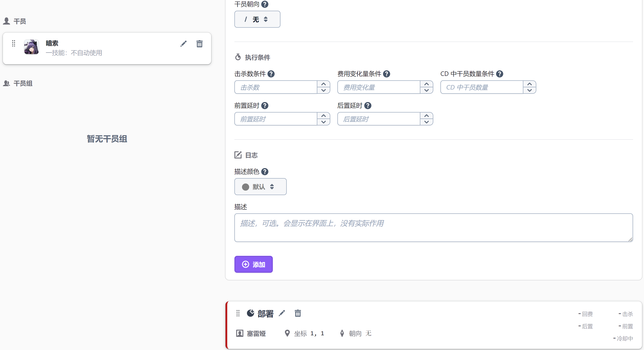Viewport: 644px width, 350px height.
Task: Show help for 击杀数条件
Action: point(271,74)
